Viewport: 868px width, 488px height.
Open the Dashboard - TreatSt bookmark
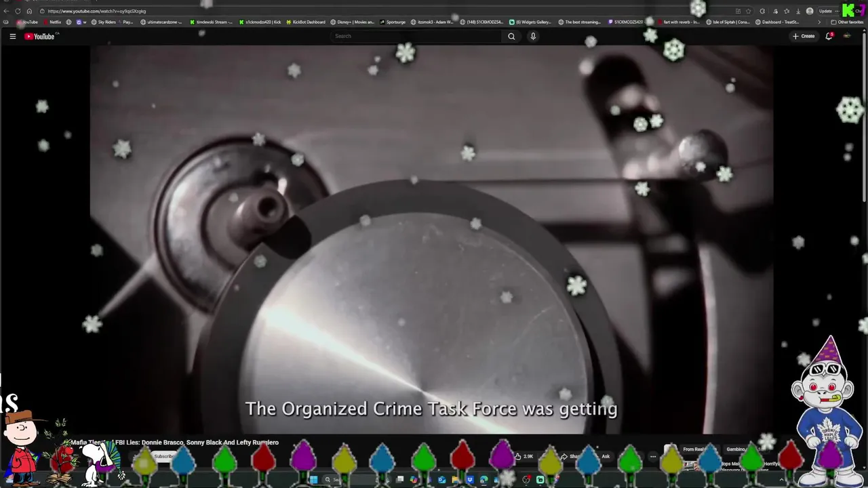777,22
